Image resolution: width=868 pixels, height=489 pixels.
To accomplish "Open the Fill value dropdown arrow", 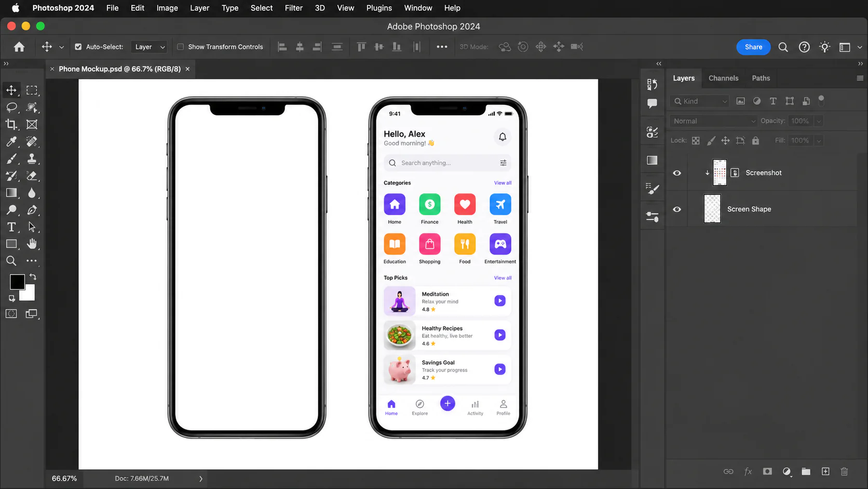I will point(819,141).
